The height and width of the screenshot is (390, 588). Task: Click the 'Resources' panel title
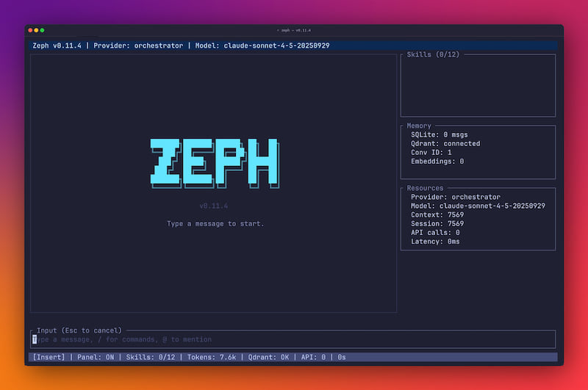click(425, 188)
